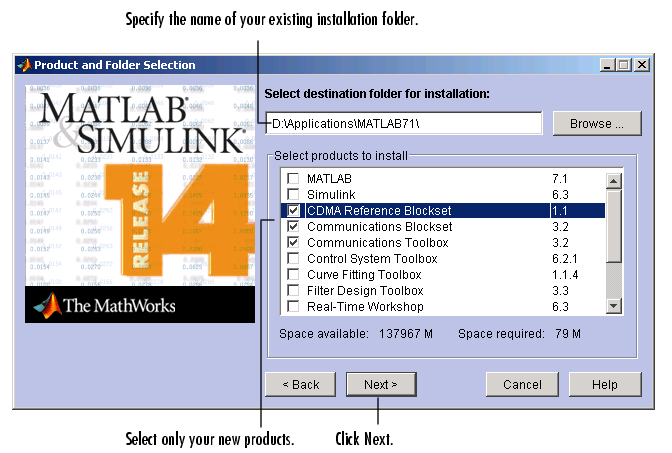Click the product list scrollbar thumb
The height and width of the screenshot is (453, 672).
[x=614, y=226]
